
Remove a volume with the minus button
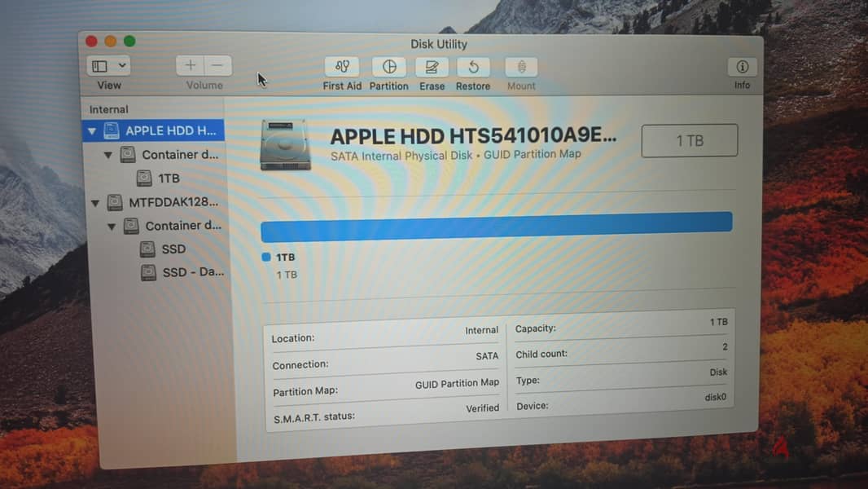218,65
